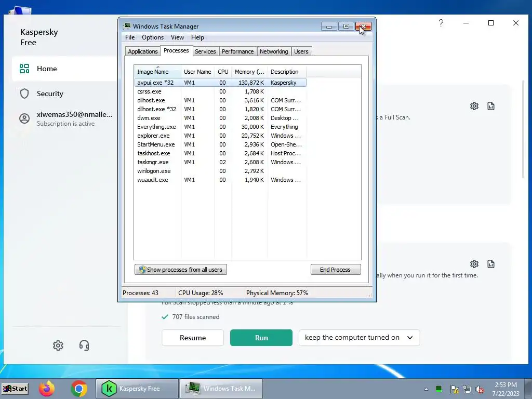The height and width of the screenshot is (399, 532).
Task: Sort by Description column header
Action: coord(287,72)
